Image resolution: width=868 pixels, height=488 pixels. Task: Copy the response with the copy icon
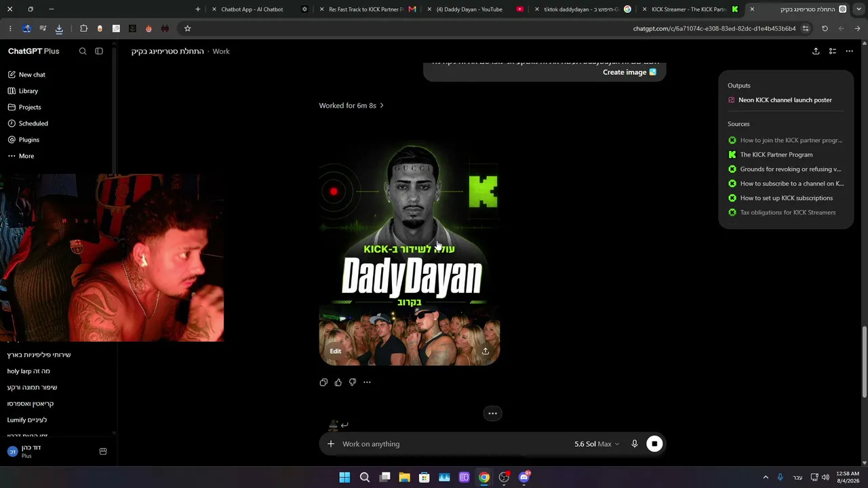click(323, 382)
